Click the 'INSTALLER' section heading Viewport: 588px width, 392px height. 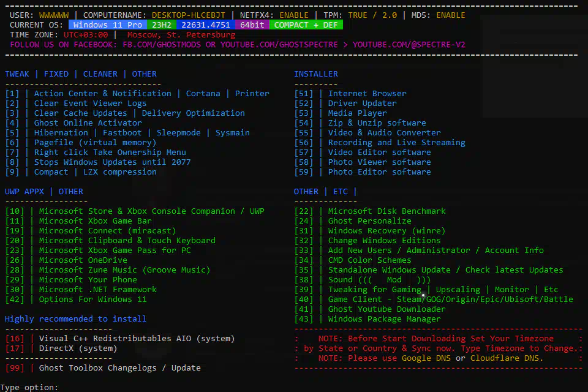point(316,74)
